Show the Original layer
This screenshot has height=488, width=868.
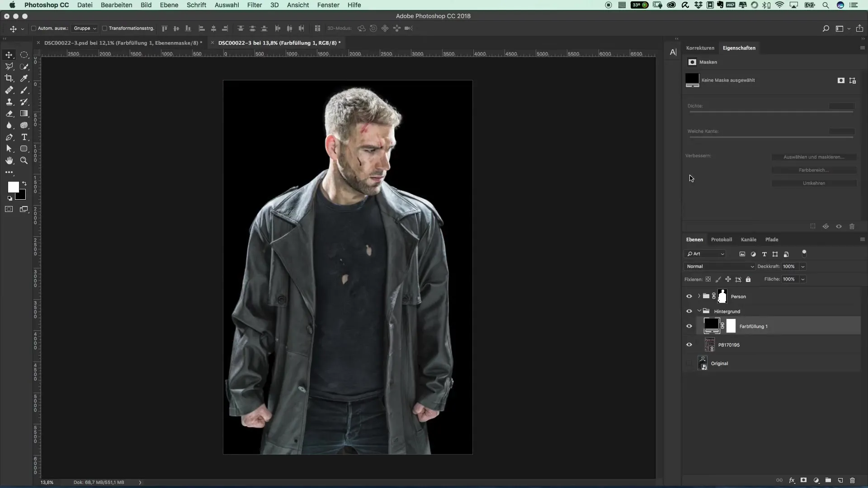tap(689, 363)
